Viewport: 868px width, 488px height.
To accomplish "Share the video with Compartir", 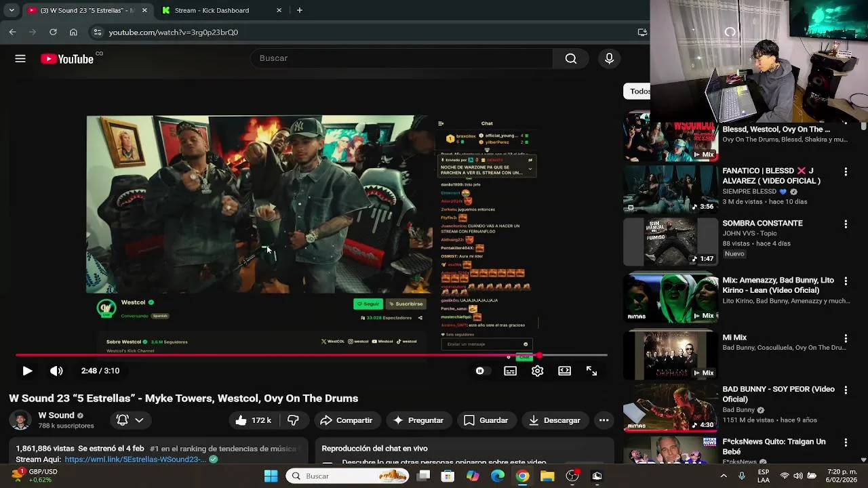I will click(x=347, y=420).
